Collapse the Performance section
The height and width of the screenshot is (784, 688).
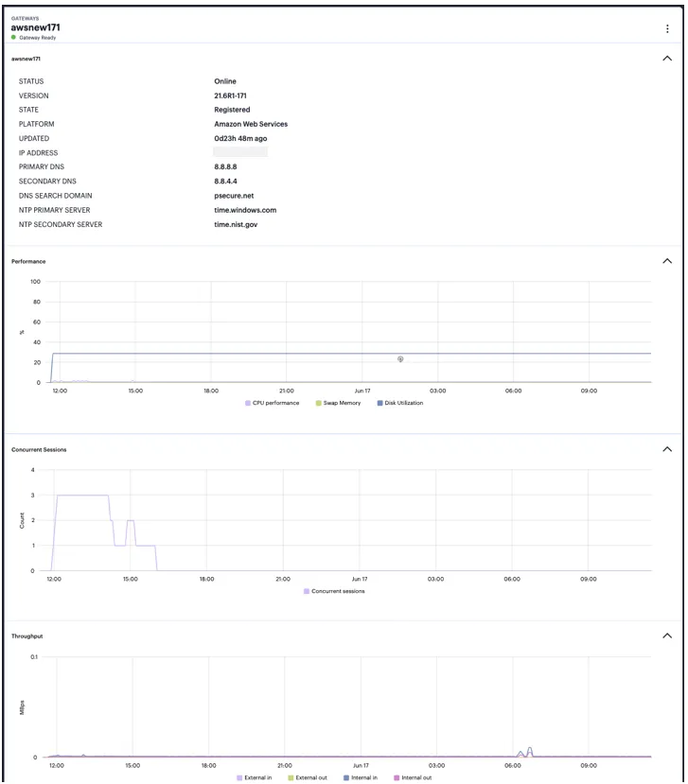(x=667, y=261)
